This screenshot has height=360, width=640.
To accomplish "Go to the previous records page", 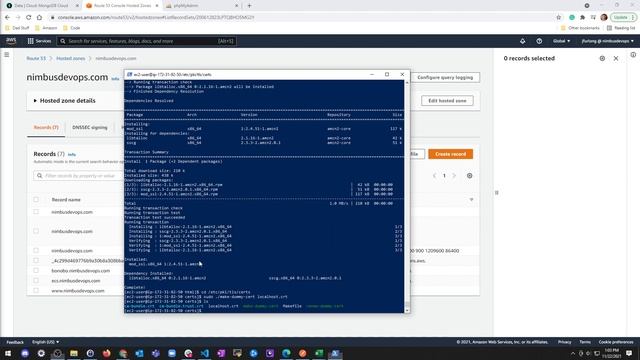I will (434, 176).
